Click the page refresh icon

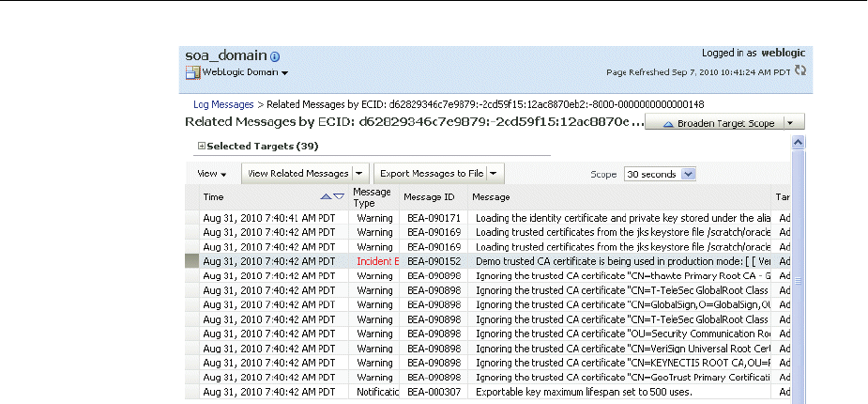(799, 71)
